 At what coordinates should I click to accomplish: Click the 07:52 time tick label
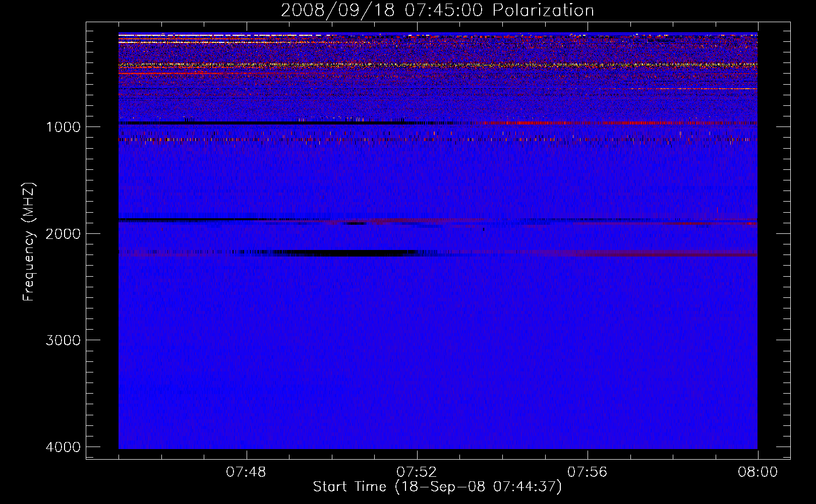[417, 472]
